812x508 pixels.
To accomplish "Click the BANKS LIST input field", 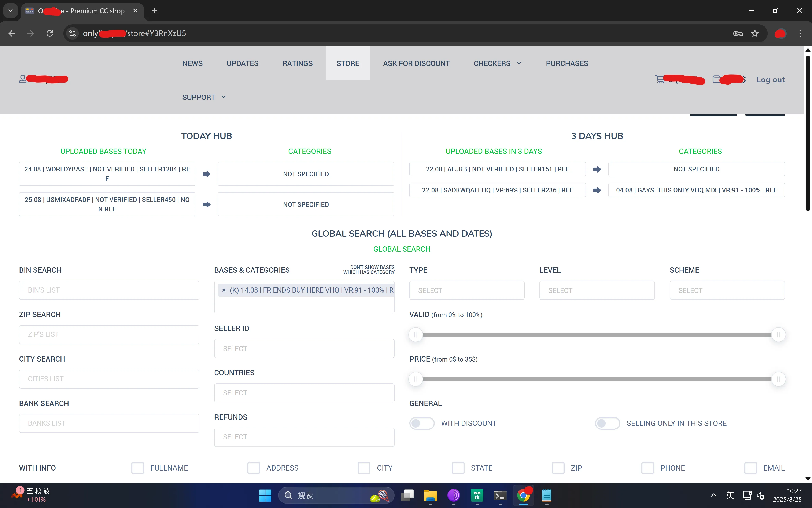I will click(x=109, y=423).
